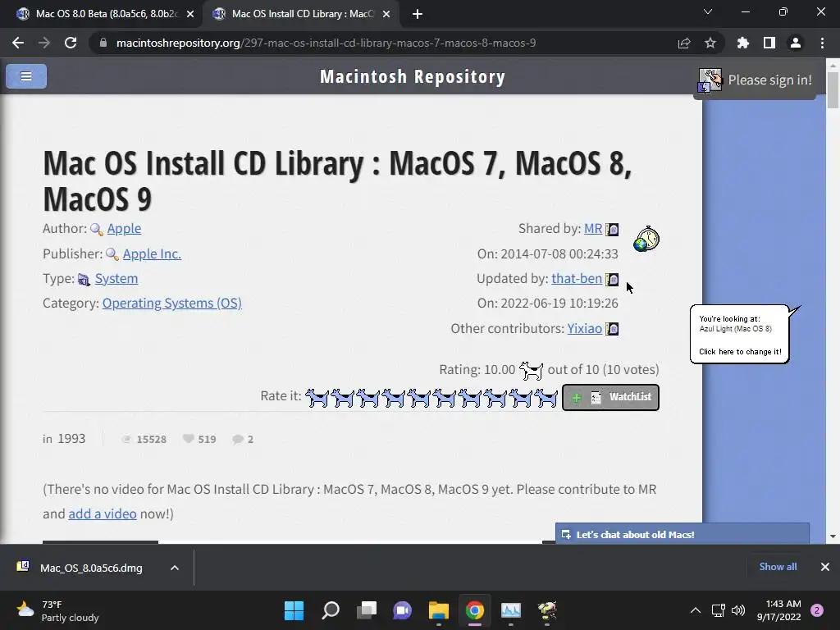Go back to previous page in Chrome
Image resolution: width=840 pixels, height=630 pixels.
click(18, 43)
